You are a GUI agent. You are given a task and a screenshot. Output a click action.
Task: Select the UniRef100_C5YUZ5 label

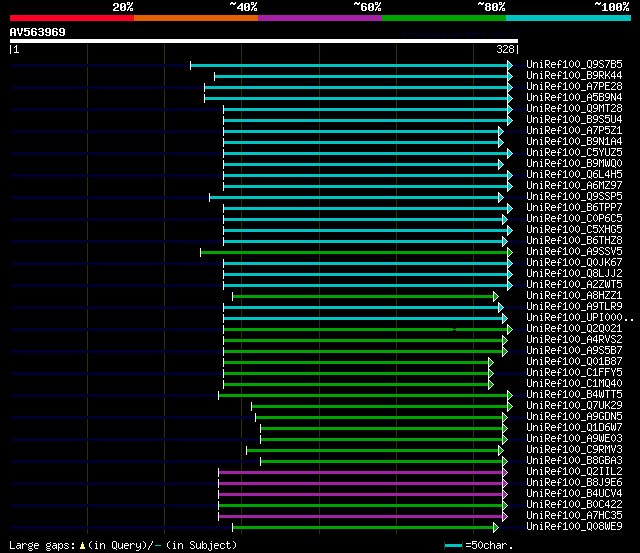574,153
